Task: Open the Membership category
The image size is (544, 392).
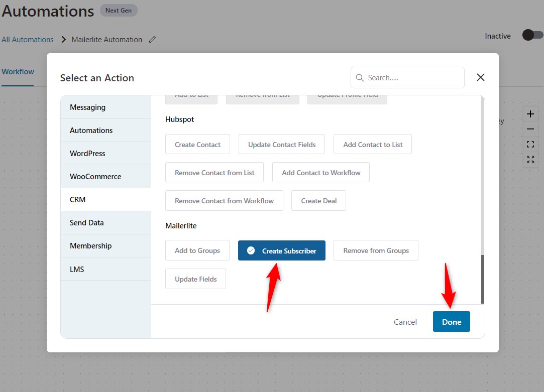Action: (106, 246)
